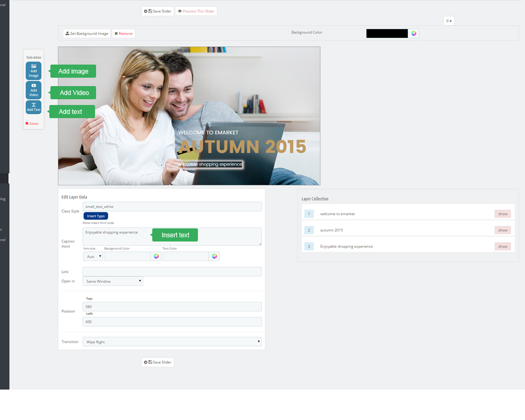This screenshot has width=525, height=420.
Task: Click the layer Text Color input field
Action: pyautogui.click(x=186, y=256)
